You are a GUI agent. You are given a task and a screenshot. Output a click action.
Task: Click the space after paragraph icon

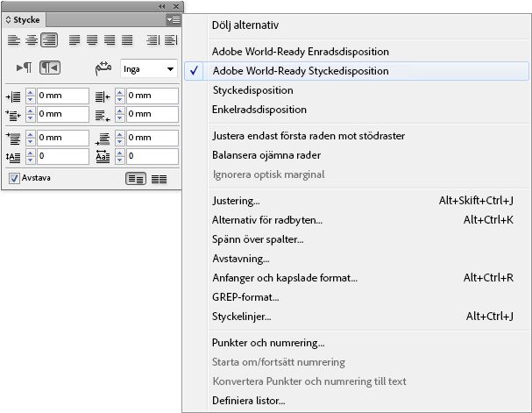tap(103, 139)
